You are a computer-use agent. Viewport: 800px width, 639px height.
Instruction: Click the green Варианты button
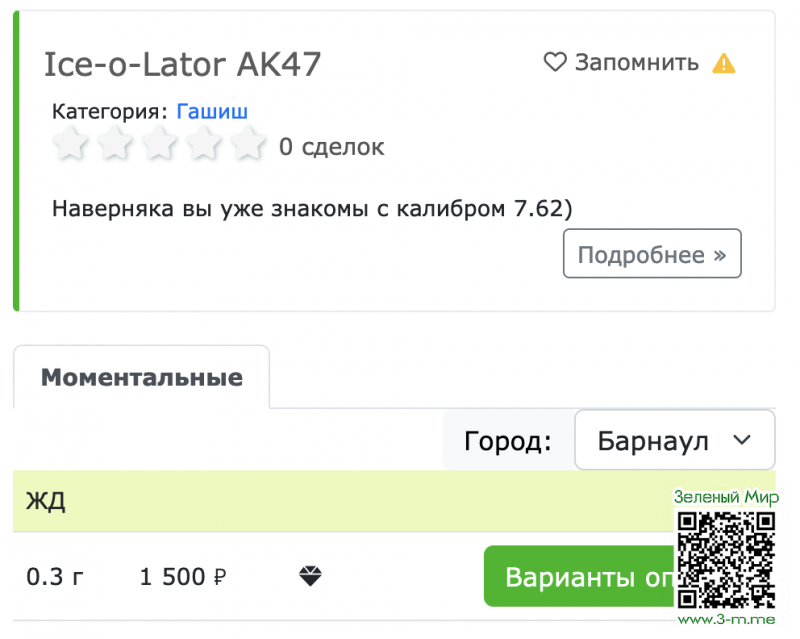coord(580,576)
